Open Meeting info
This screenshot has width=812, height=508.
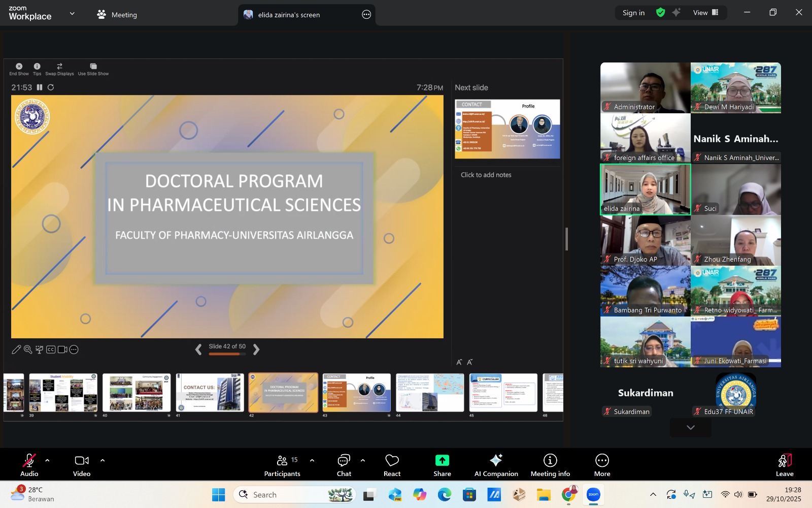pos(550,465)
